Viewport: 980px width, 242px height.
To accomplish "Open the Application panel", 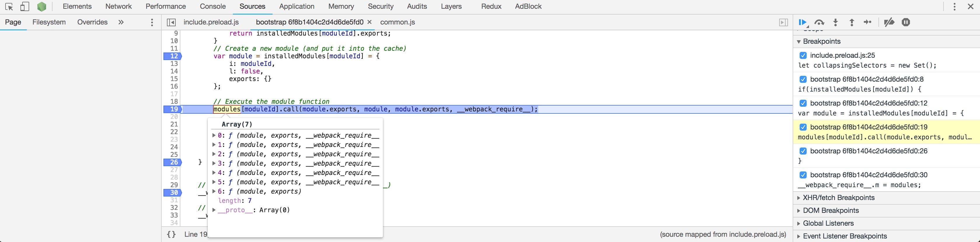I will click(x=297, y=6).
